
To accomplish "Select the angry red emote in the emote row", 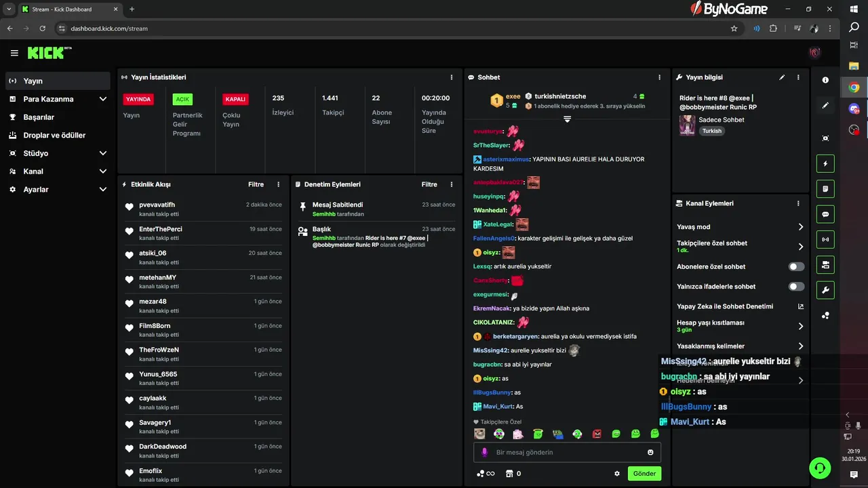I will click(x=597, y=434).
